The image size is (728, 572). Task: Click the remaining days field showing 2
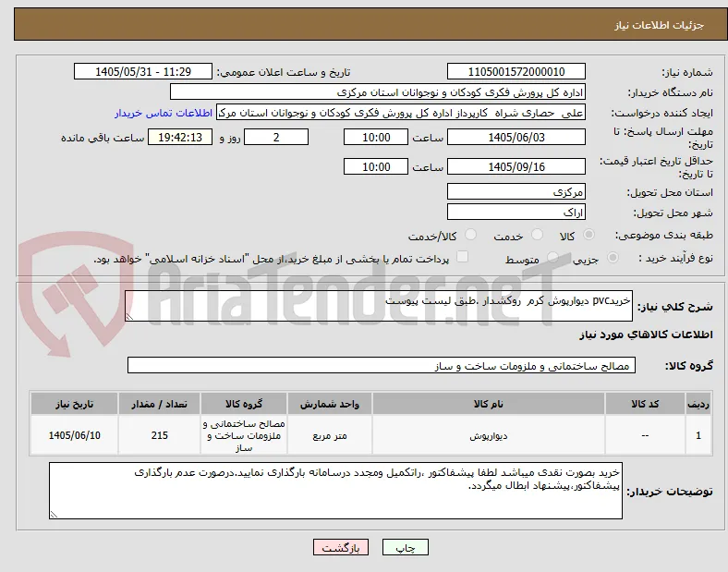pyautogui.click(x=276, y=137)
